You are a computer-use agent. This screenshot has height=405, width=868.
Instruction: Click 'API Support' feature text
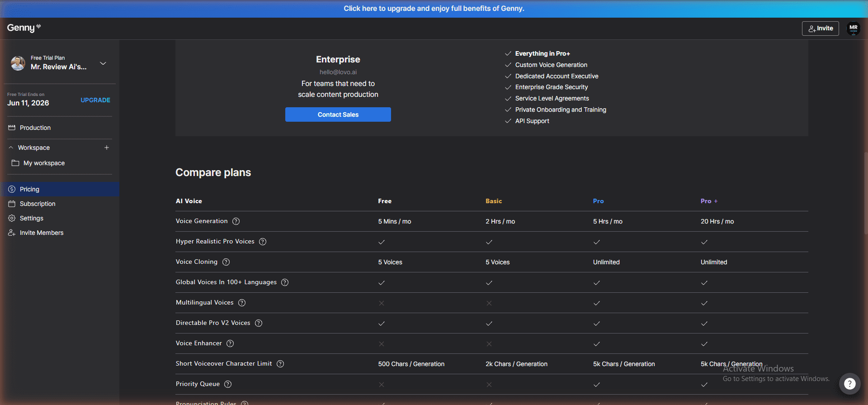[x=532, y=121]
